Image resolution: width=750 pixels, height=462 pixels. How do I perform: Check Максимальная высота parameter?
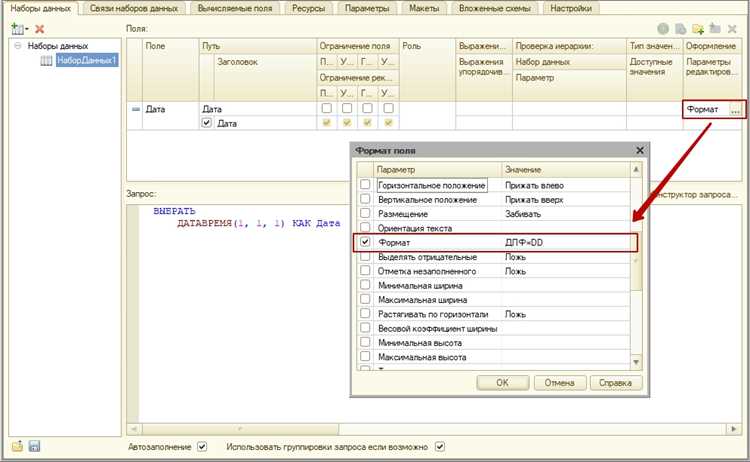pos(365,357)
